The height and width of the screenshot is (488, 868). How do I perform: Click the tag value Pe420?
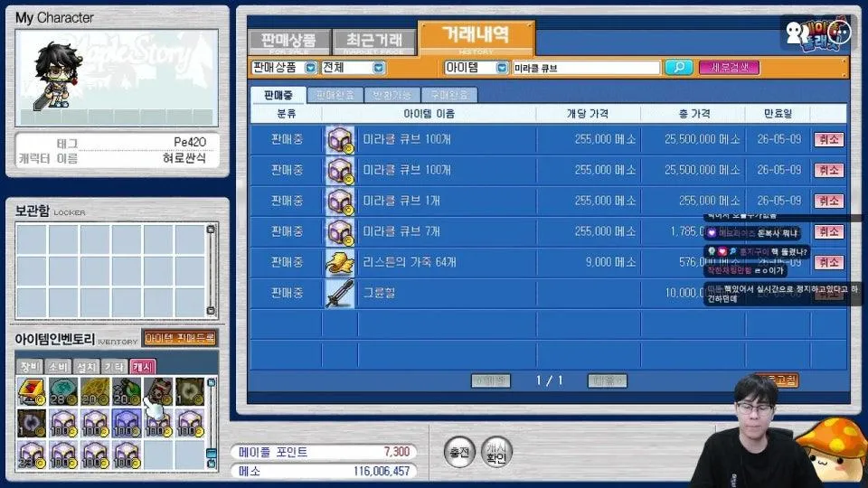click(x=190, y=142)
